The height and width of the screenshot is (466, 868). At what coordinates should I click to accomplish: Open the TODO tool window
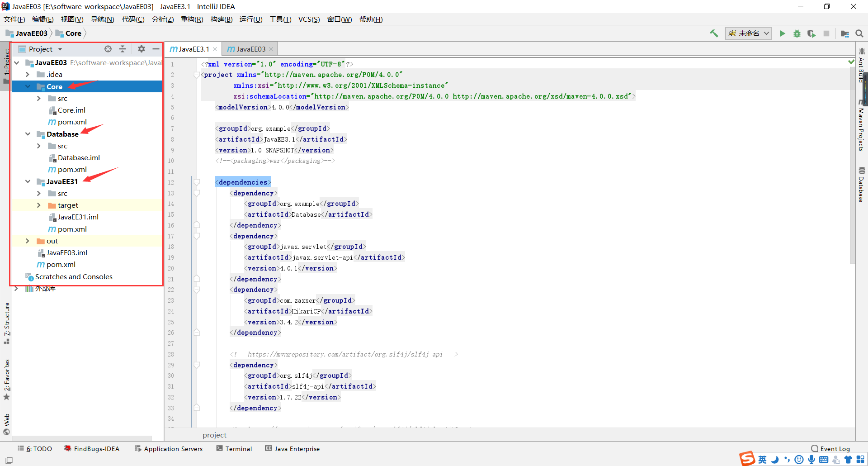coord(35,449)
